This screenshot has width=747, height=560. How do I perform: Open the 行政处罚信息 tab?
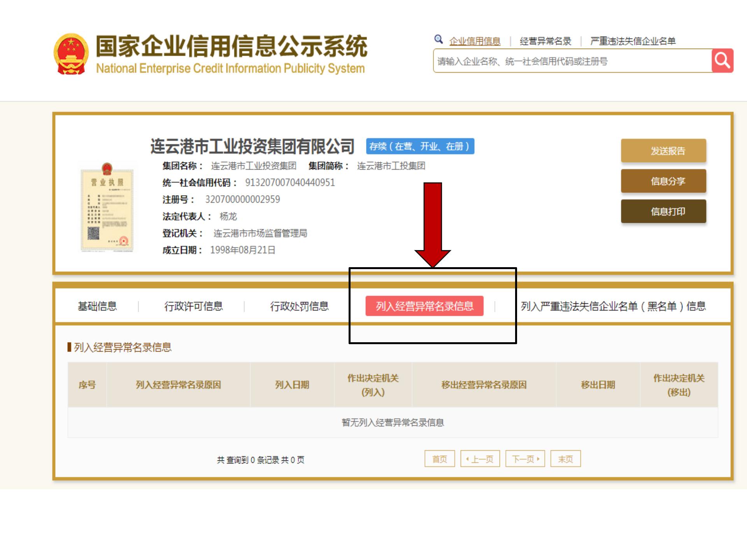(x=299, y=306)
